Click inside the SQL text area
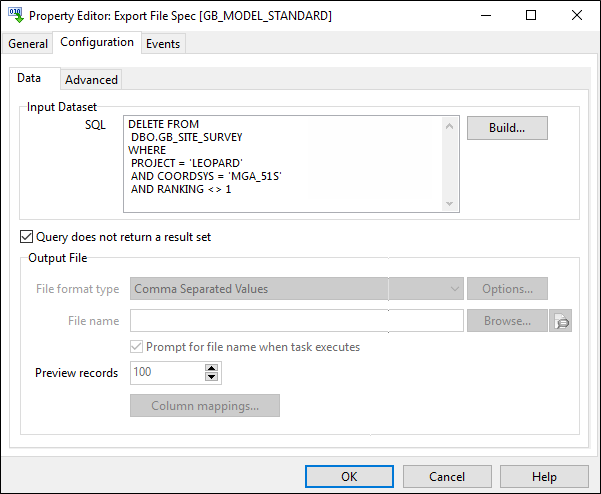Viewport: 601px width, 494px height. 284,164
